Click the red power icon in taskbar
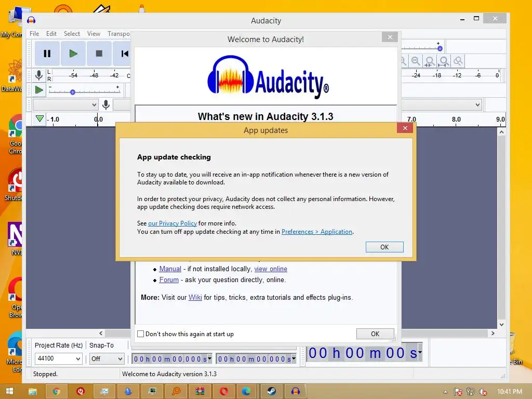Screen dimensions: 532x399 click(x=81, y=392)
